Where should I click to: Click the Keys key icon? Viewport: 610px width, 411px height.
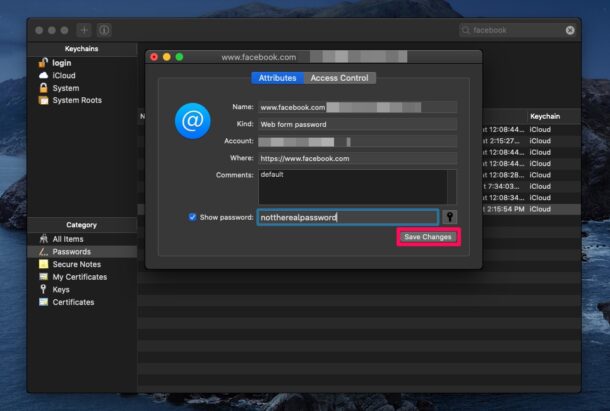(x=43, y=289)
